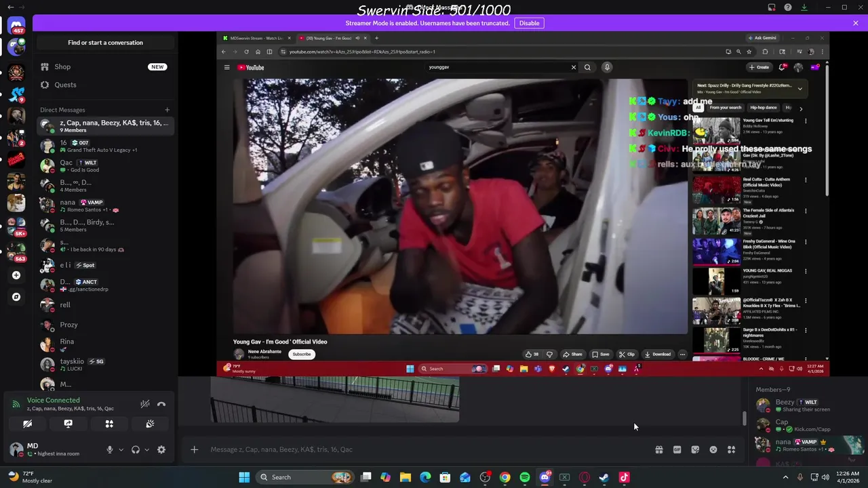Click Ask Gemini in shared browser
The image size is (868, 488).
[x=762, y=38]
